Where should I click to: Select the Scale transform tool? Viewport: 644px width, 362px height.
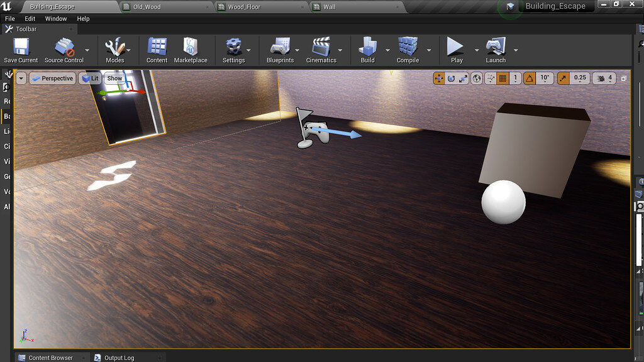click(x=462, y=78)
